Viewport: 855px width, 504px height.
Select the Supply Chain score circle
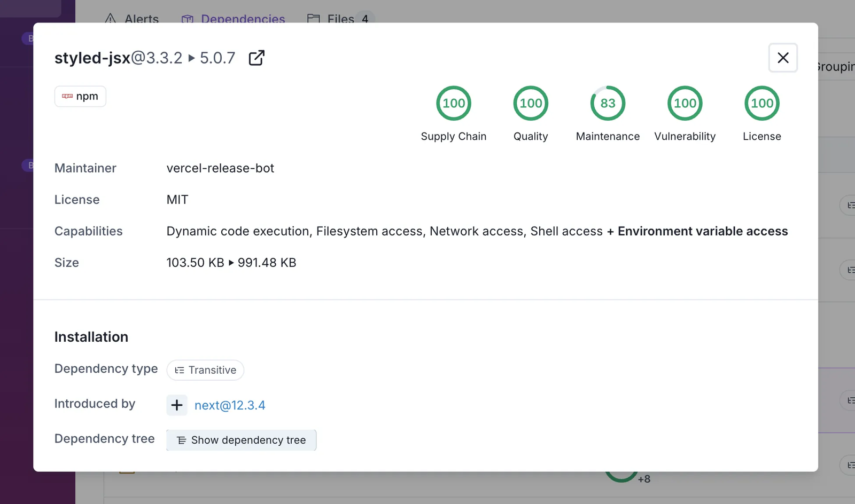click(454, 103)
